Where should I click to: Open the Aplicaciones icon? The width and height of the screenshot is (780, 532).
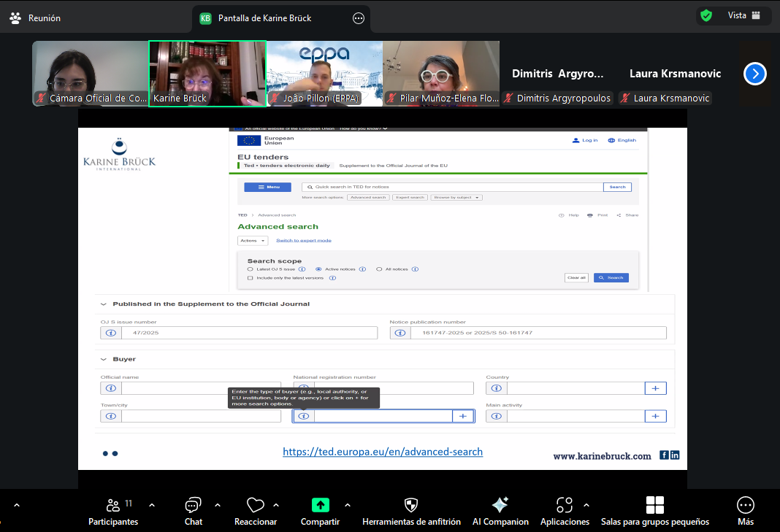click(x=564, y=506)
